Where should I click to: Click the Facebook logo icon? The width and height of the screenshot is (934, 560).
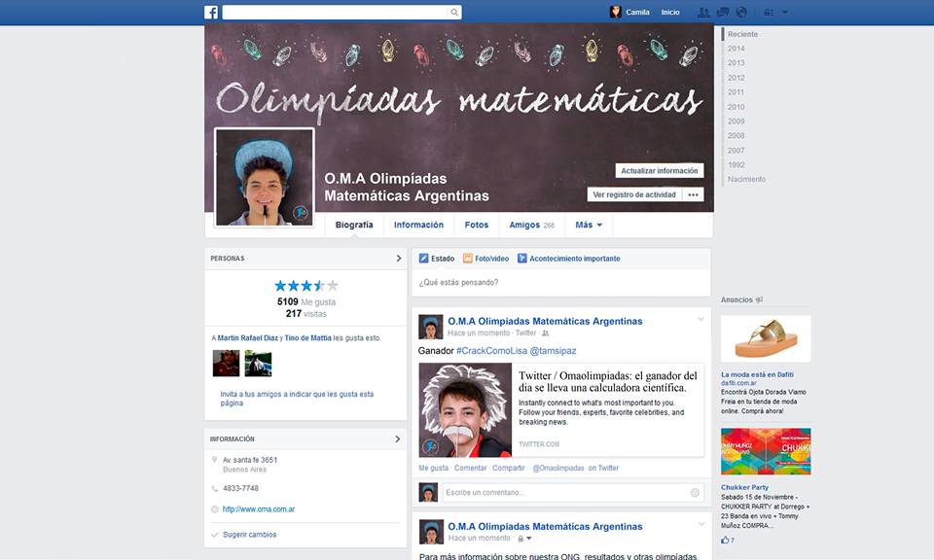point(211,12)
